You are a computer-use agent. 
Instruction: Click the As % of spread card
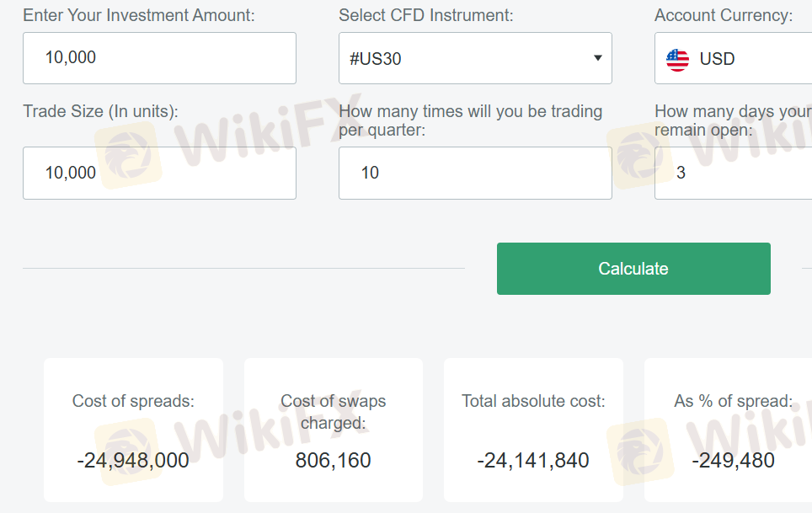click(x=728, y=430)
